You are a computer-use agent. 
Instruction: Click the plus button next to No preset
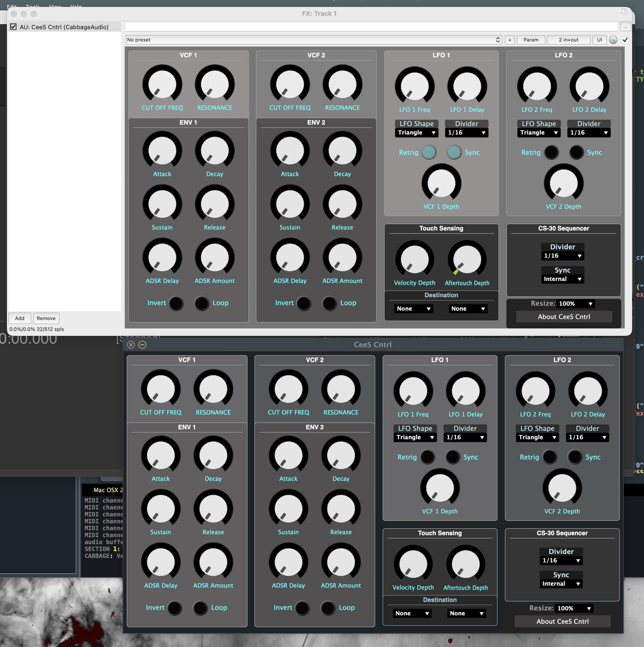click(x=510, y=40)
